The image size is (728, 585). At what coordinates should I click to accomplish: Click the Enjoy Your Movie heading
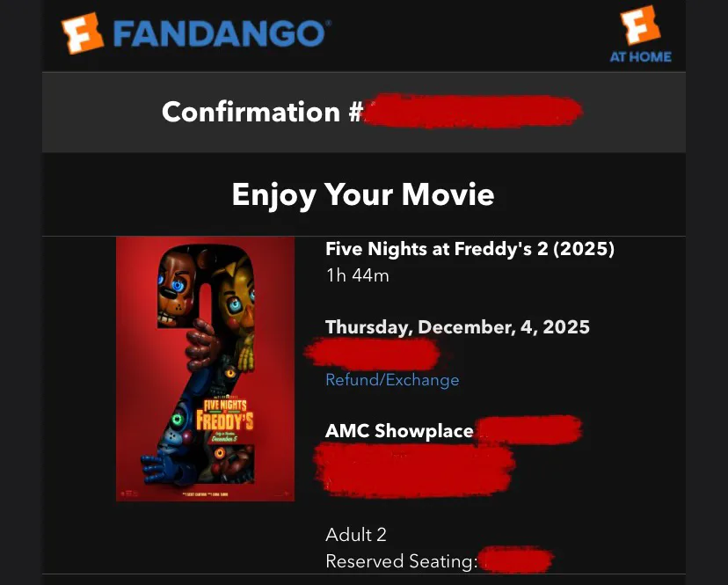[x=363, y=194]
